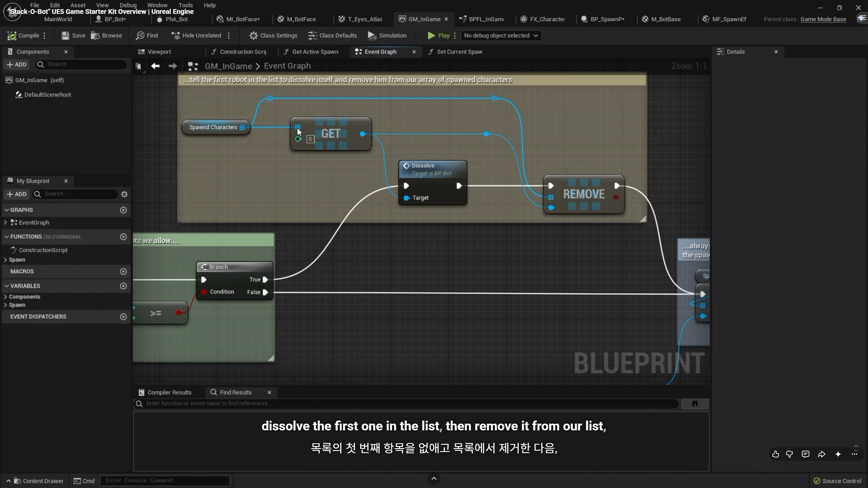The image size is (868, 488).
Task: Expand Components variable category
Action: (x=5, y=297)
